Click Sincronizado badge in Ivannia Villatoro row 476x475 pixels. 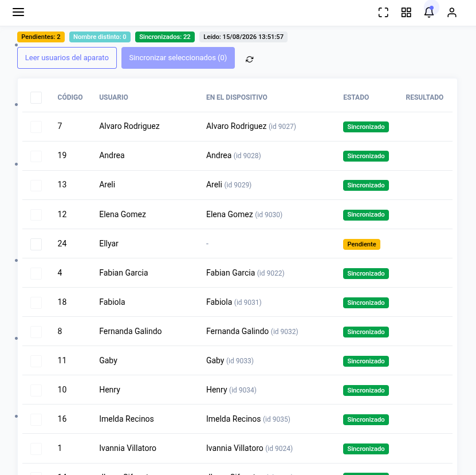point(366,449)
